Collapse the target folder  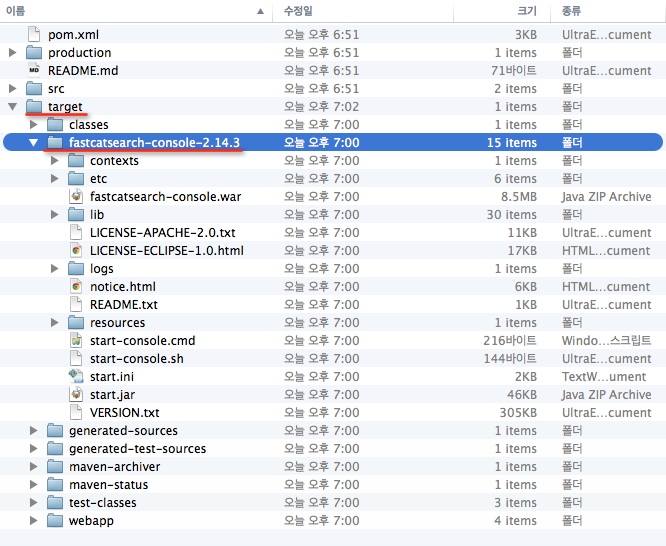coord(13,107)
